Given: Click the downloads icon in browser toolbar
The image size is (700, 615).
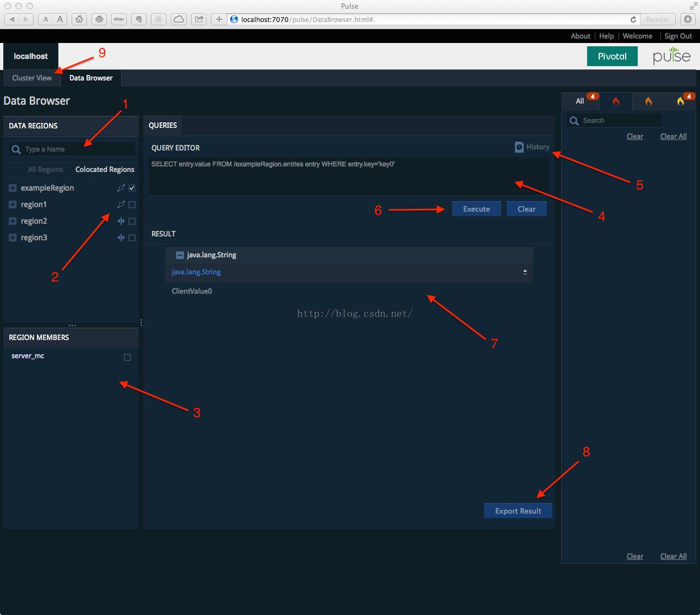Looking at the screenshot, I should tap(688, 19).
